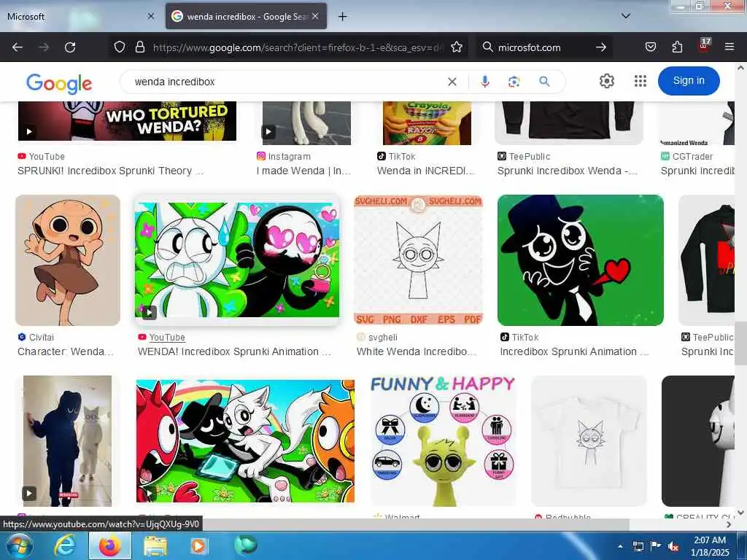The image size is (747, 560).
Task: Click the muted volume tray icon
Action: (x=673, y=547)
